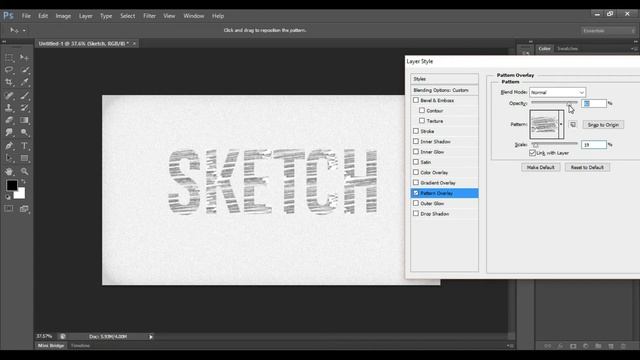Screen dimensions: 640x360
Task: Change the screen mode
Action: tap(24, 209)
